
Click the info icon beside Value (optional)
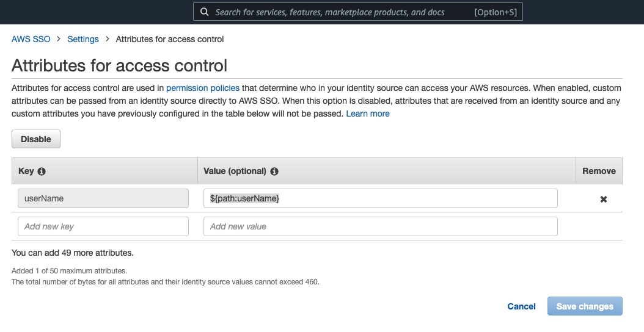[274, 171]
